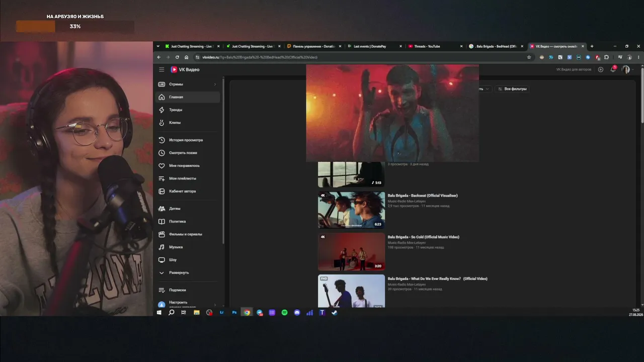
Task: Open Discord from the taskbar
Action: pos(297,313)
